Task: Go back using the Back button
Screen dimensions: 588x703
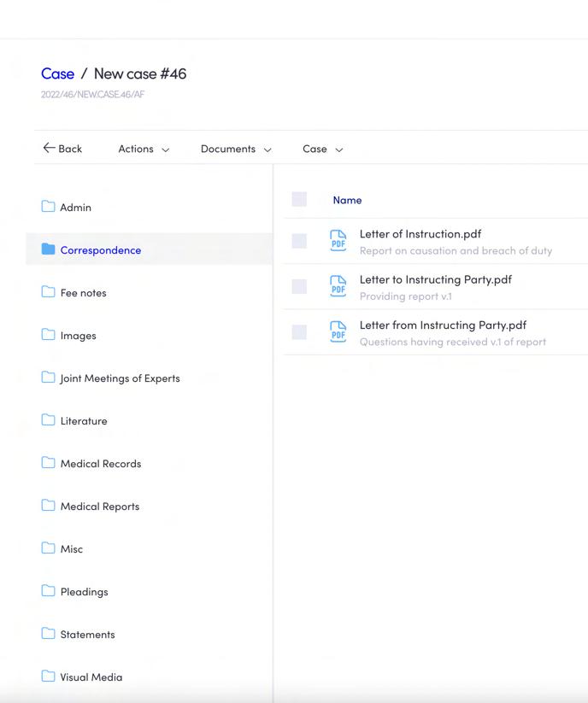Action: point(62,149)
